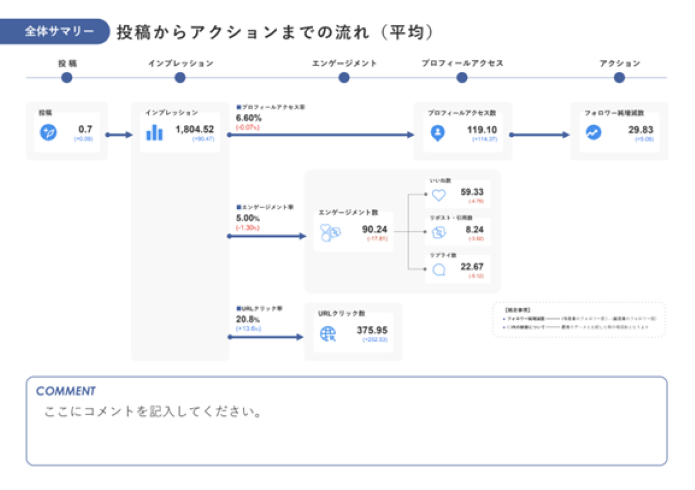Click the likes heart icon

tap(438, 195)
